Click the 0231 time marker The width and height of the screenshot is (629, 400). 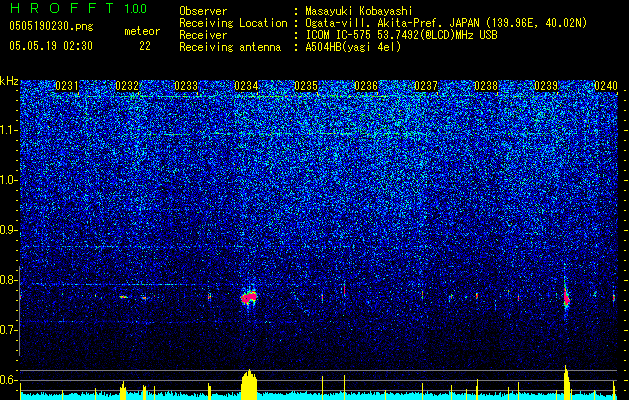tap(67, 86)
